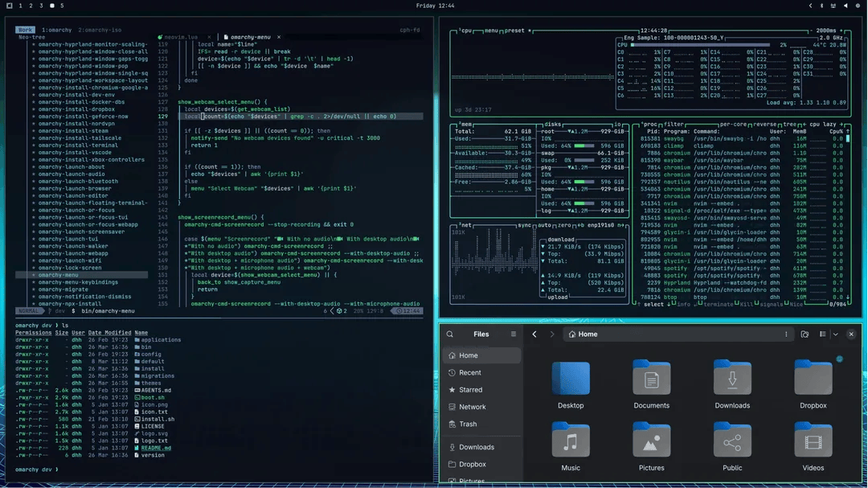Open the Files view options dropdown arrow

[835, 334]
